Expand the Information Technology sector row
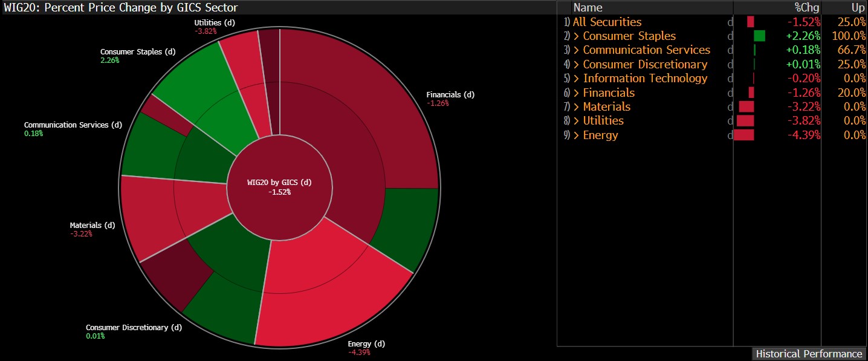 click(577, 79)
